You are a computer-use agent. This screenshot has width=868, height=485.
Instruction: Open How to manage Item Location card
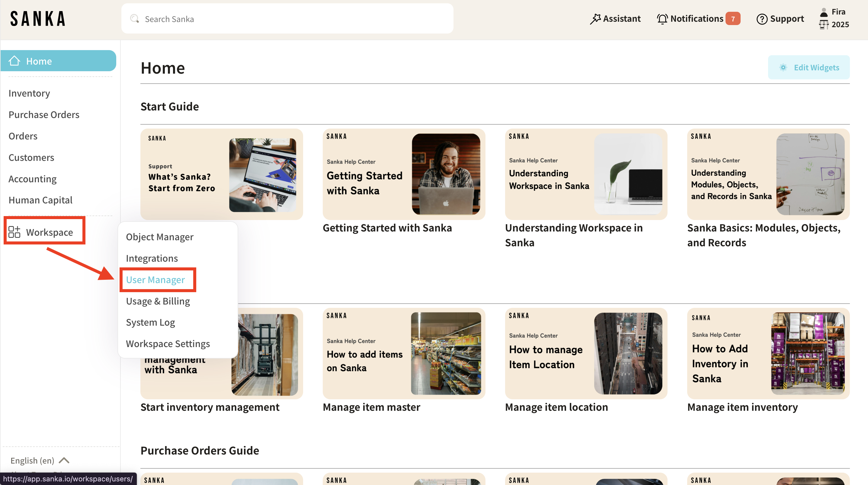tap(586, 353)
